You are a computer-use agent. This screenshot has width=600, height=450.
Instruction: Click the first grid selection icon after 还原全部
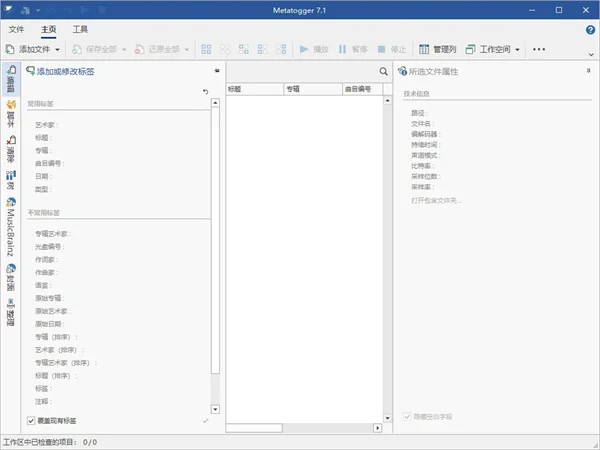pyautogui.click(x=206, y=49)
